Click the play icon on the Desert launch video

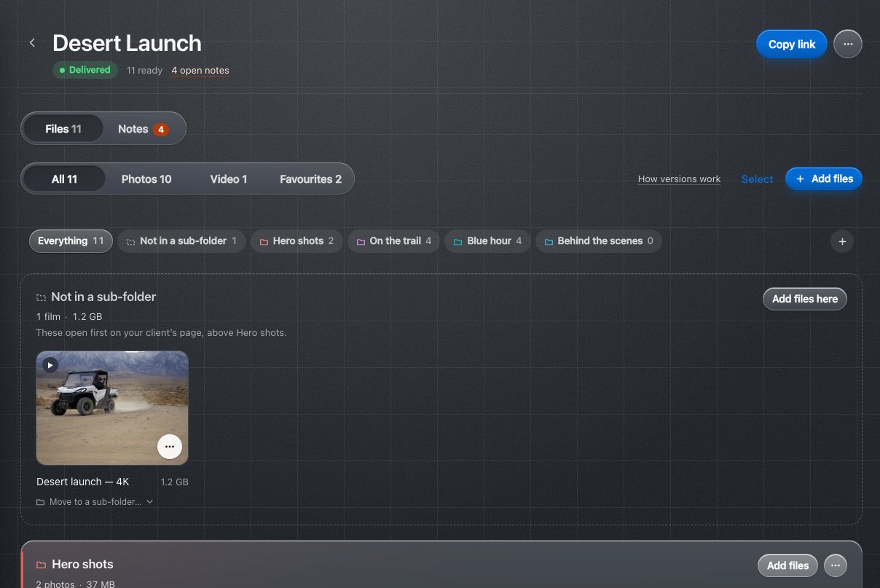(x=50, y=365)
